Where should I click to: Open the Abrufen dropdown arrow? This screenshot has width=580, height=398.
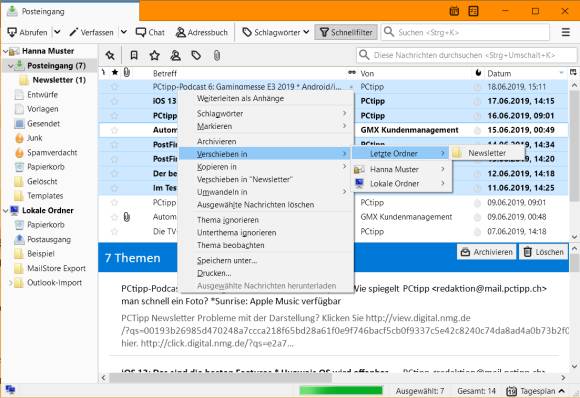tap(57, 32)
